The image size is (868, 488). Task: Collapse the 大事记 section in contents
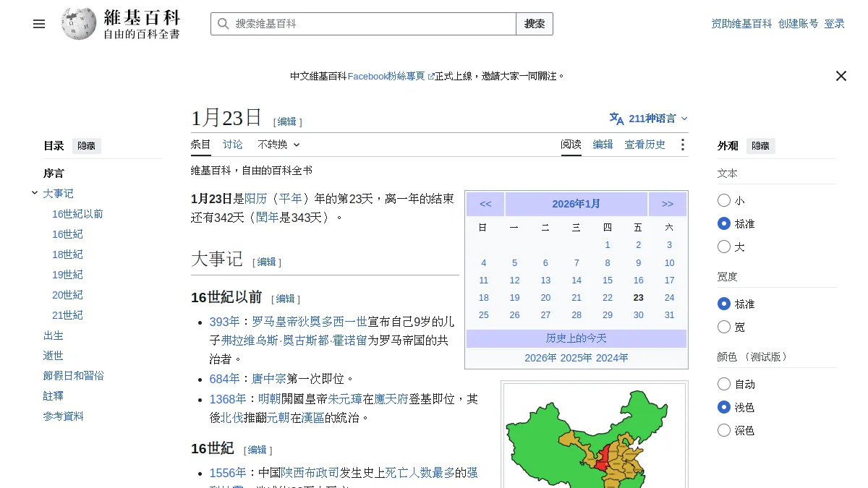click(35, 193)
